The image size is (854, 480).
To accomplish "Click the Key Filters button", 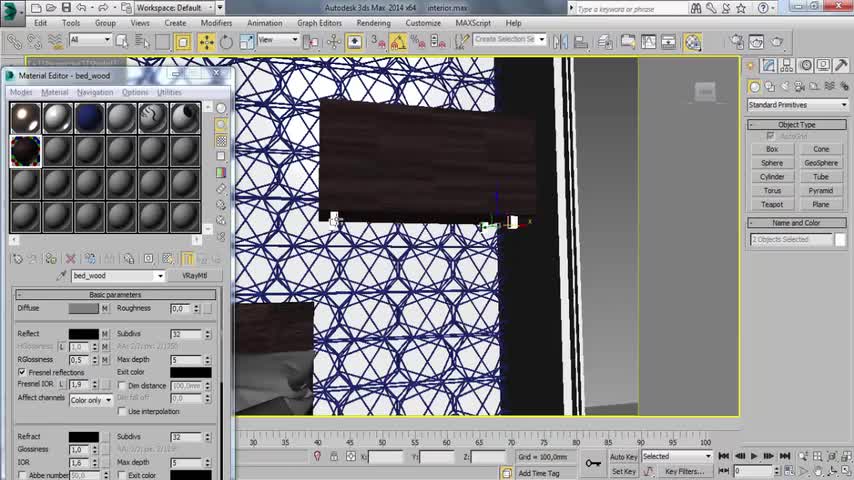I will coord(684,471).
